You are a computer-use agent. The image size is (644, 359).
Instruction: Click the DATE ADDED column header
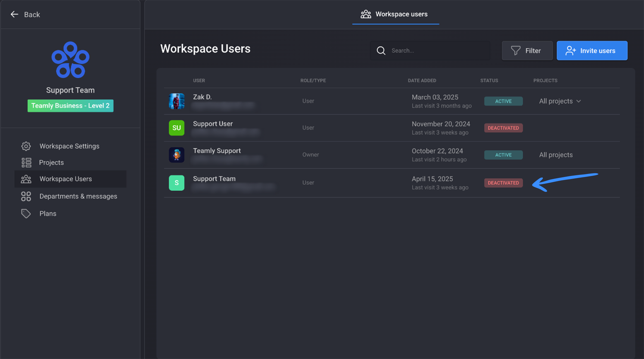(x=422, y=80)
